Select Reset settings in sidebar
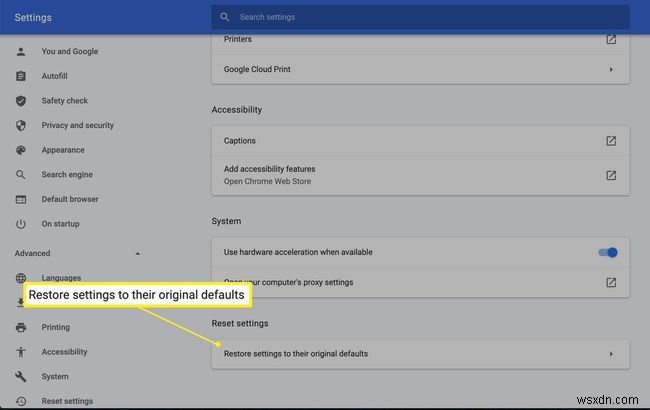This screenshot has height=410, width=650. [x=67, y=401]
